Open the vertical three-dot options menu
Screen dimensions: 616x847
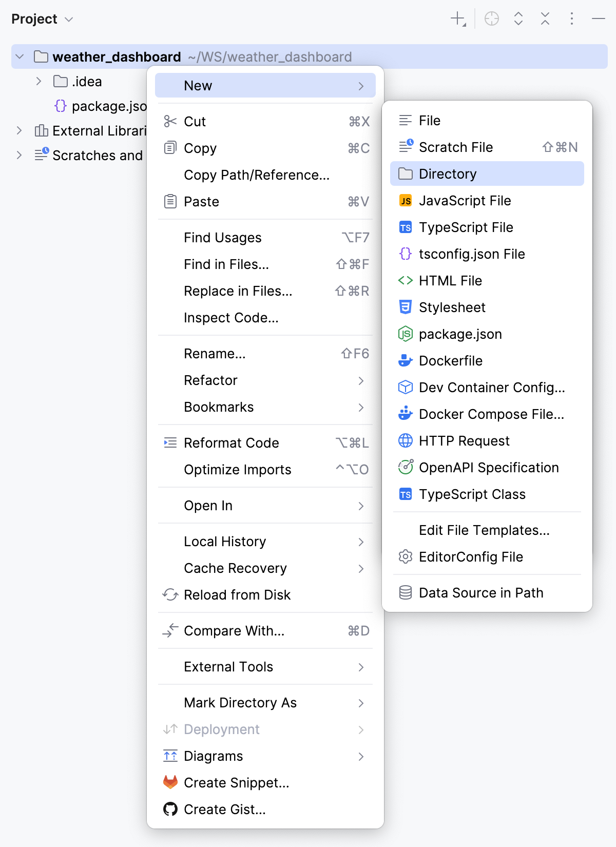coord(572,19)
